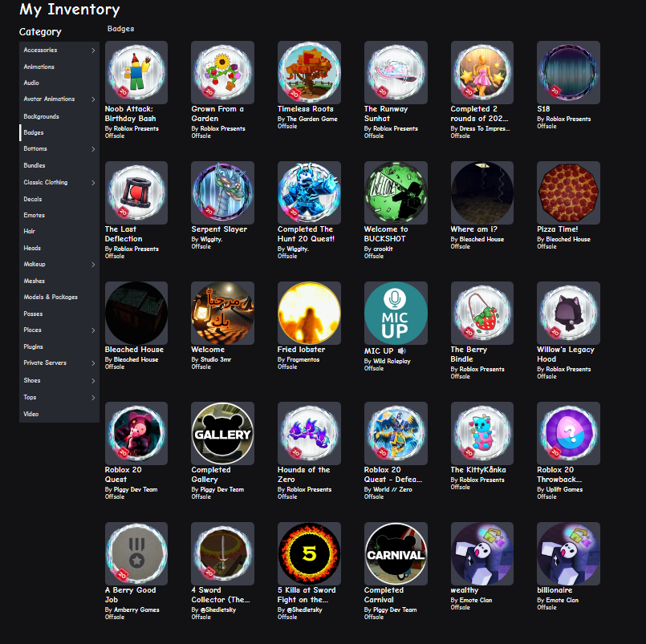This screenshot has width=646, height=644.
Task: Open the Completed Carnival badge icon
Action: click(396, 553)
